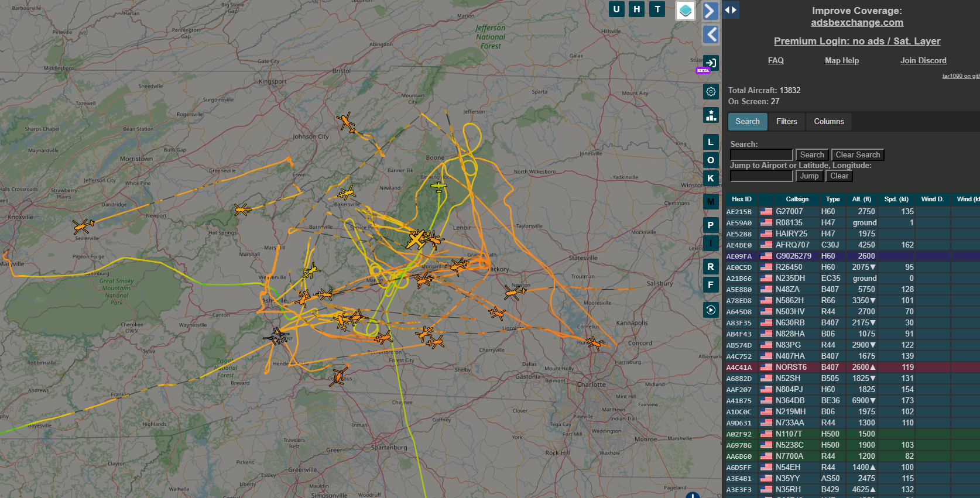
Task: Sort table by Type column
Action: [x=833, y=199]
